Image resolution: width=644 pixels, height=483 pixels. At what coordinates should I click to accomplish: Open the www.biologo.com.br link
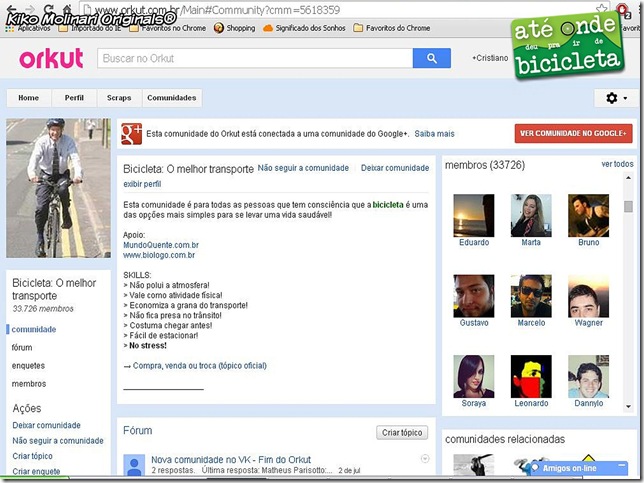pos(159,255)
